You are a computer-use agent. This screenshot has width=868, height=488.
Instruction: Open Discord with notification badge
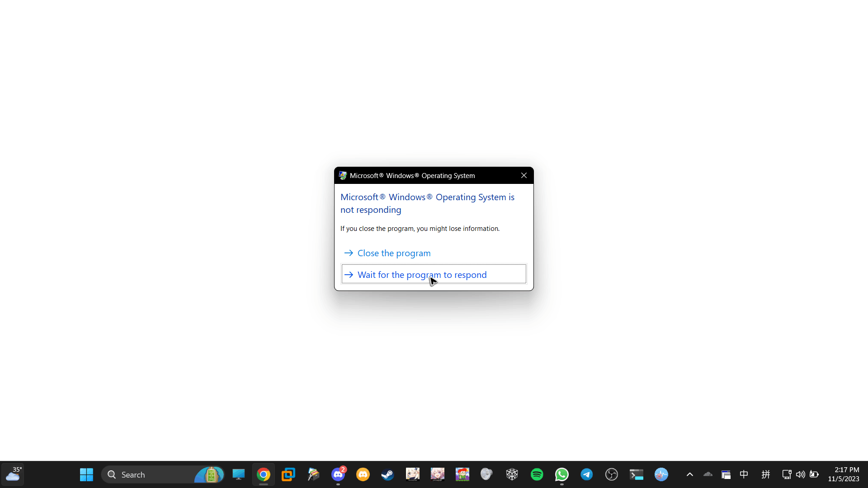[x=338, y=474]
